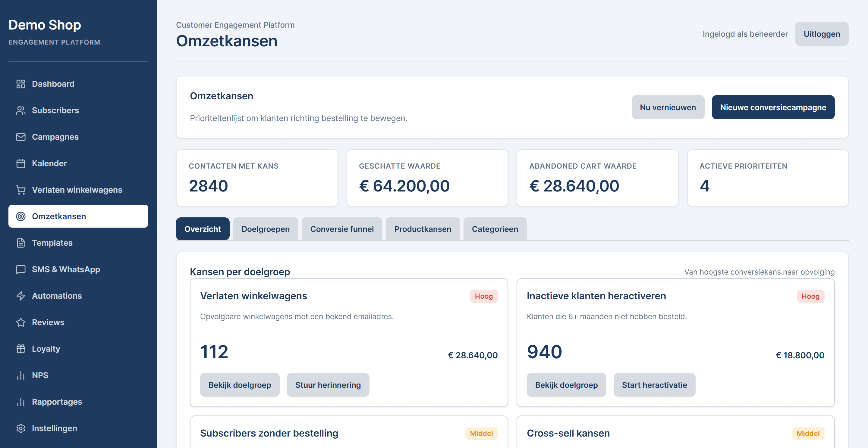The width and height of the screenshot is (868, 448).
Task: Go to Subscribers page
Action: pyautogui.click(x=78, y=110)
